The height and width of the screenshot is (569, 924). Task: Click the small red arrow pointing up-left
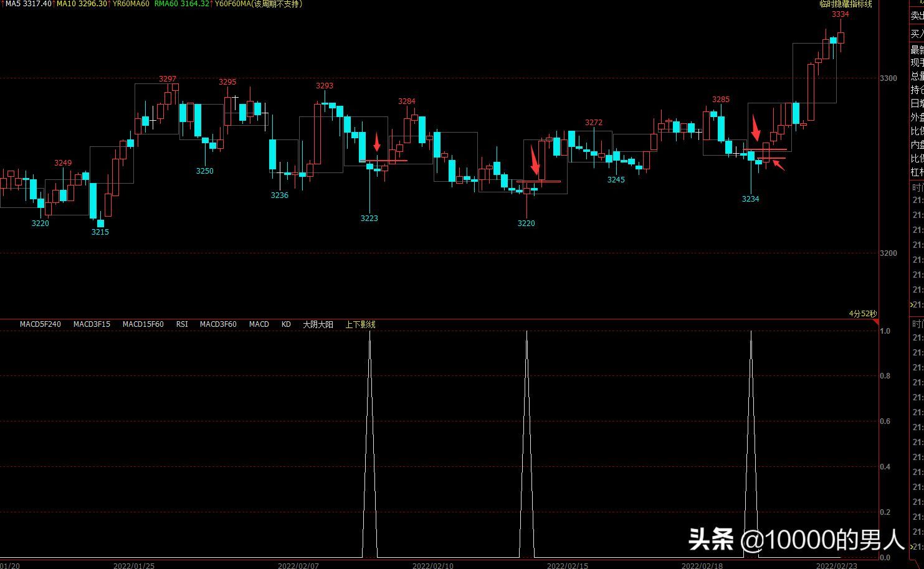pos(778,166)
